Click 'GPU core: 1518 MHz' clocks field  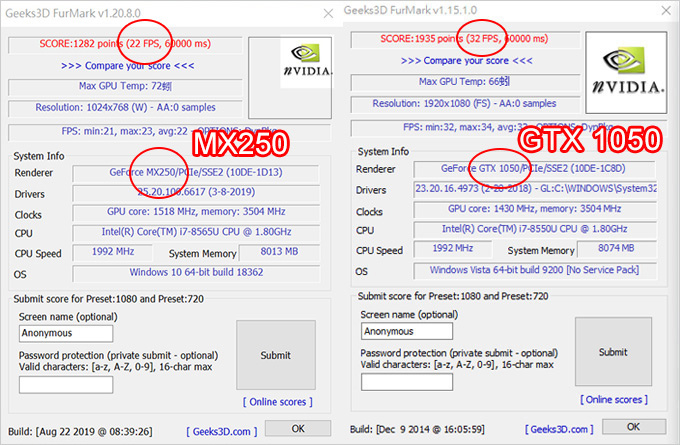click(196, 212)
